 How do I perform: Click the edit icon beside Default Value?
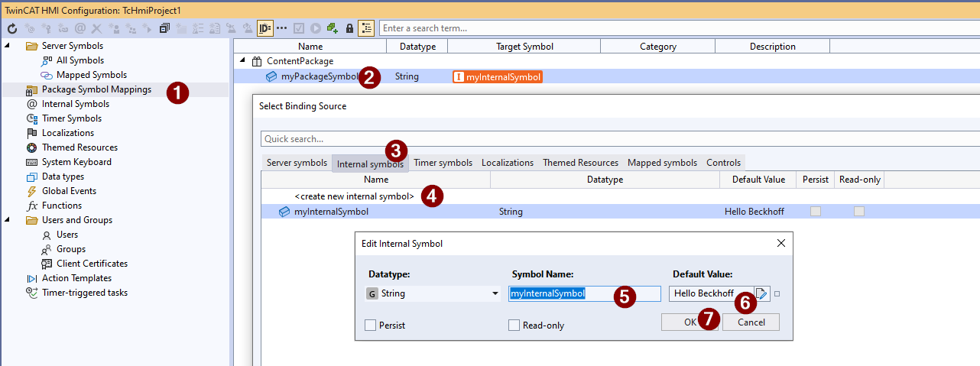click(761, 293)
